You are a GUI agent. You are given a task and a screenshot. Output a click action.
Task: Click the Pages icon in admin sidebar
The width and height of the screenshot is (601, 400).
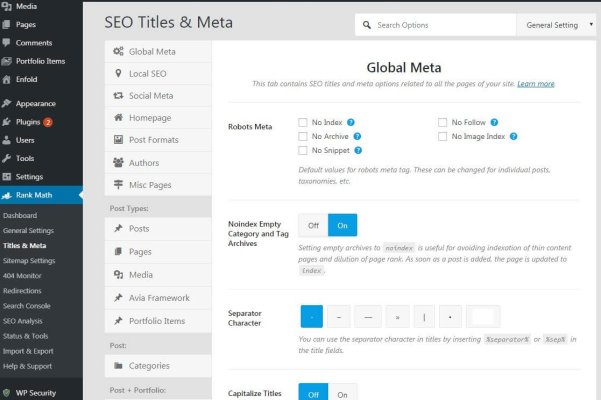point(6,25)
